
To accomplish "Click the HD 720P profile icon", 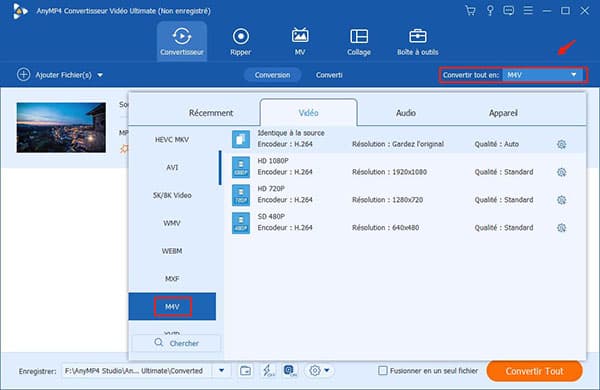I will (x=241, y=195).
